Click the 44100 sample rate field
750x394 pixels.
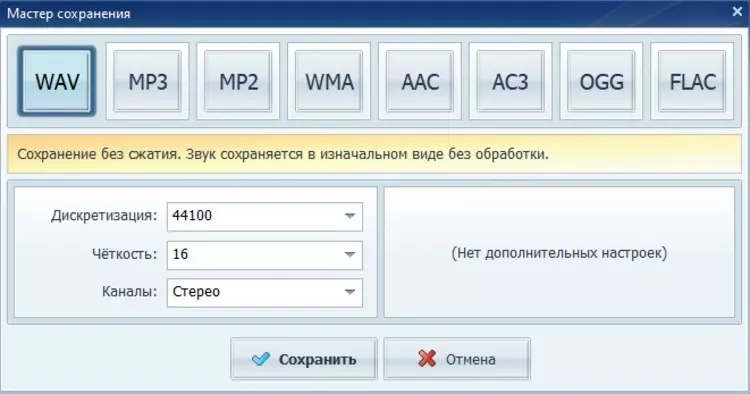265,216
